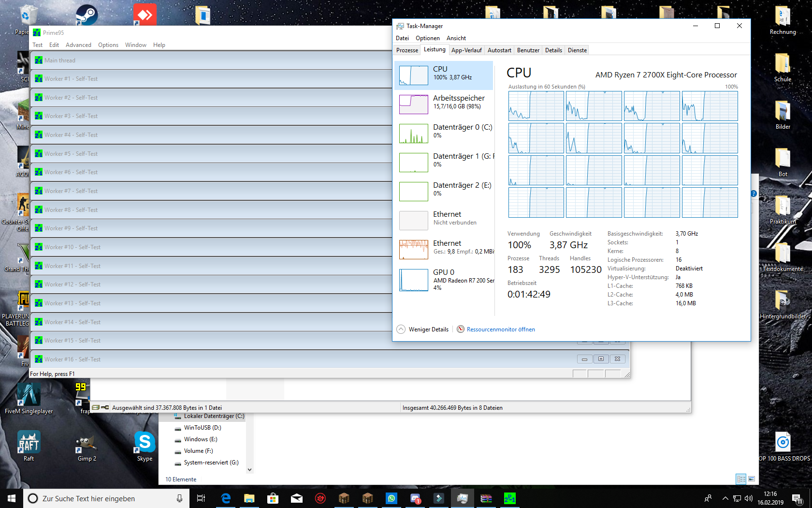Show hidden system tray icons
This screenshot has width=812, height=508.
tap(725, 498)
